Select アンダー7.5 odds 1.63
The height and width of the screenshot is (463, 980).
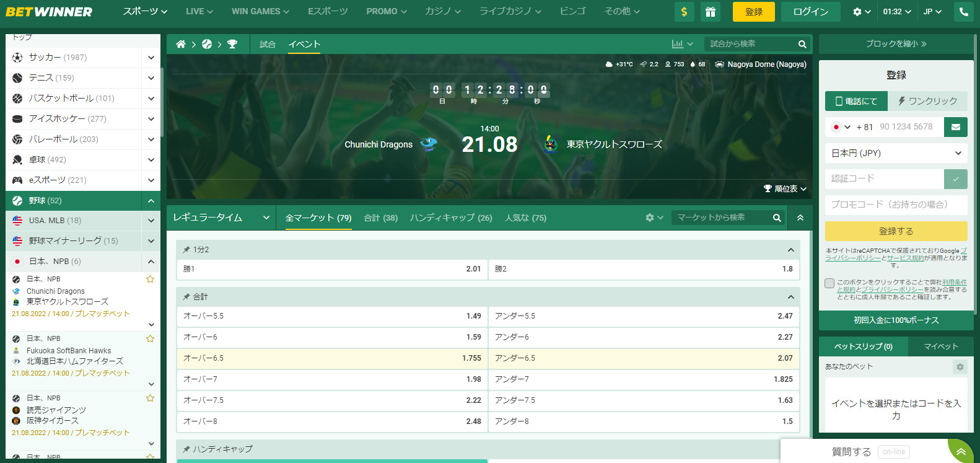pos(644,400)
